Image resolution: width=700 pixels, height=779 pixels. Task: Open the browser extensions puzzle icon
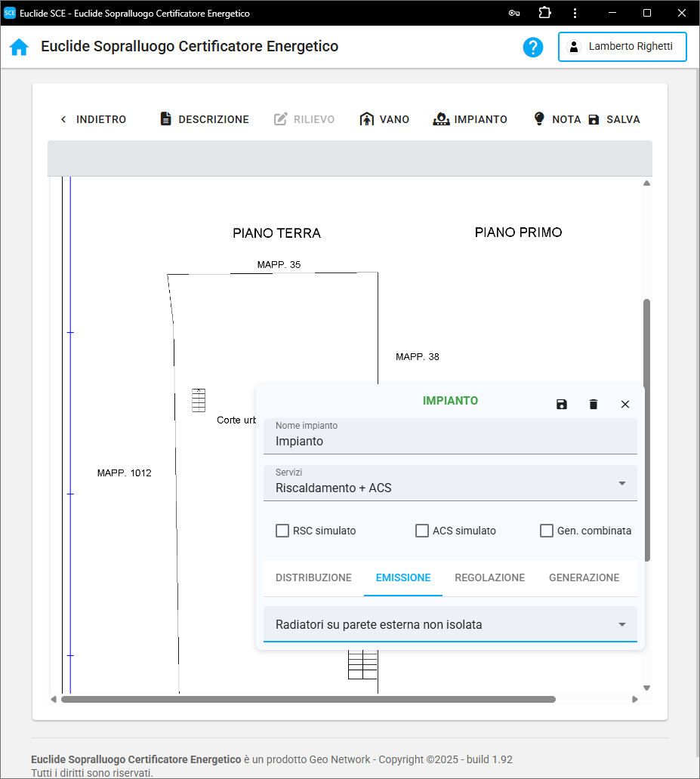[544, 13]
